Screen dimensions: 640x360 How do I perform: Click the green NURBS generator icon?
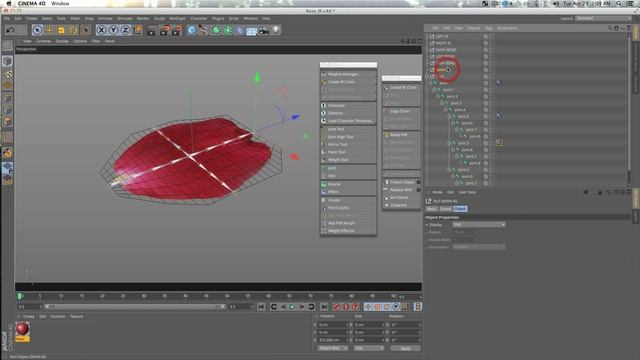coord(216,30)
